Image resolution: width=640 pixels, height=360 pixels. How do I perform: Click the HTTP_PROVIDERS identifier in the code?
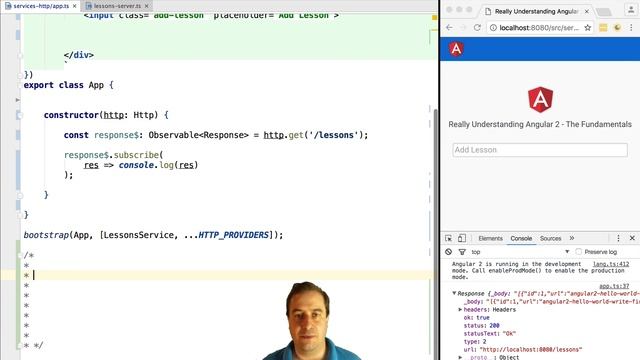click(x=233, y=235)
